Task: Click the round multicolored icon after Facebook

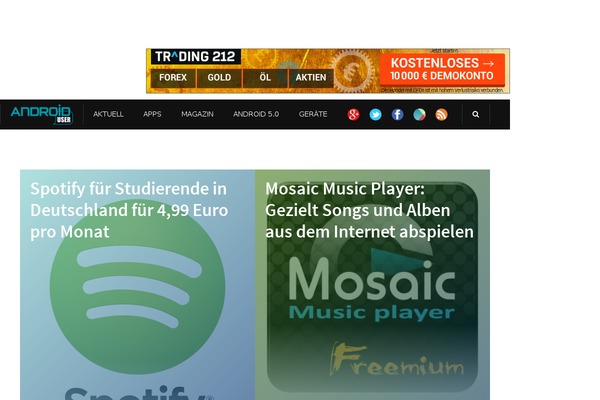Action: pos(419,114)
